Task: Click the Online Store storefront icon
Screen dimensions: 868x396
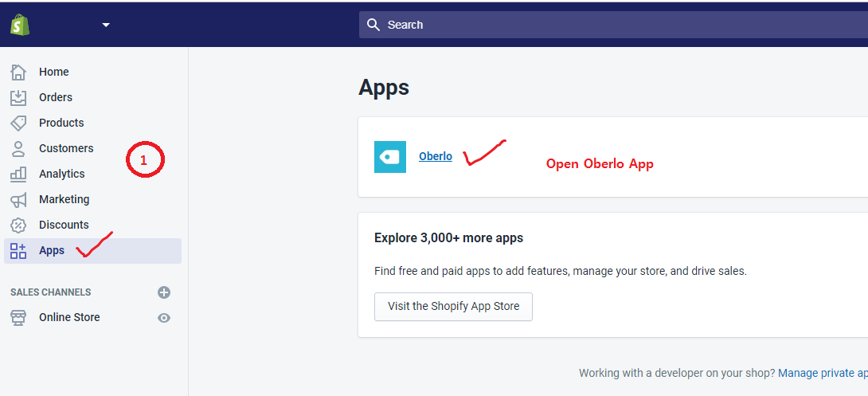Action: point(18,318)
